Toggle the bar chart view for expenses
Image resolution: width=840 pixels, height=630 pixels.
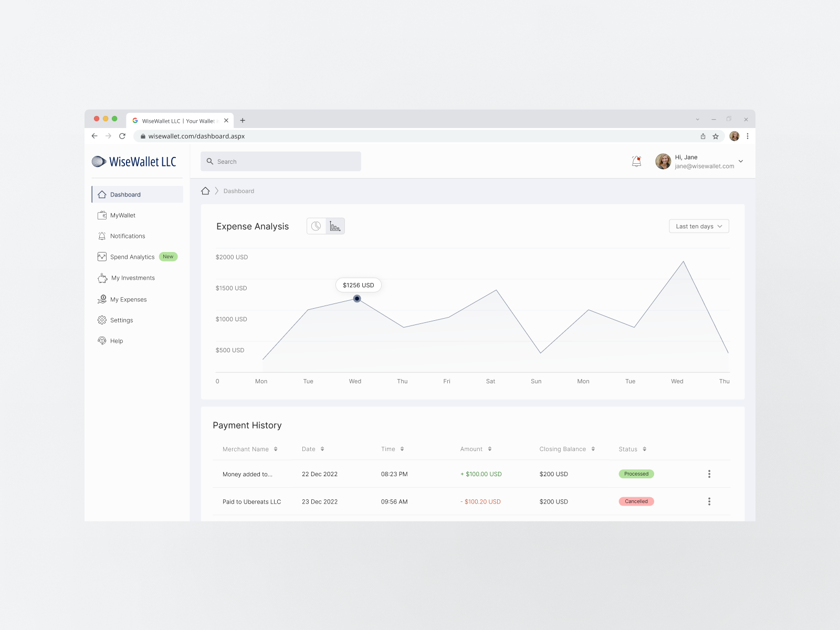[x=335, y=226]
